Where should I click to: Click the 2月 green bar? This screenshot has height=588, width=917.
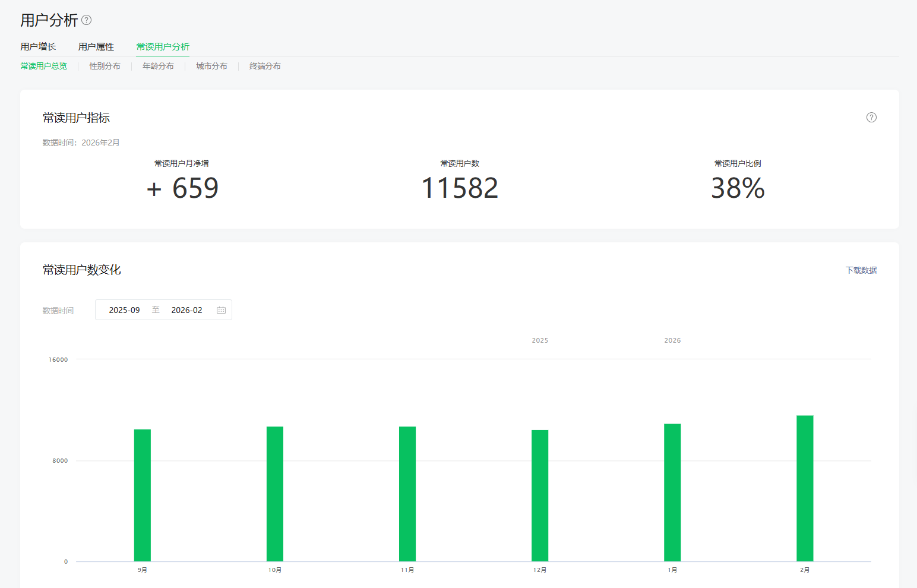[x=805, y=488]
